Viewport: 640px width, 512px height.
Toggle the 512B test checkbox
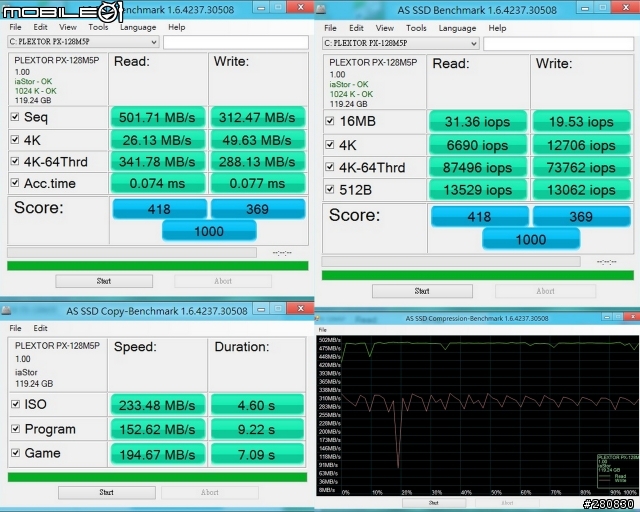[330, 189]
